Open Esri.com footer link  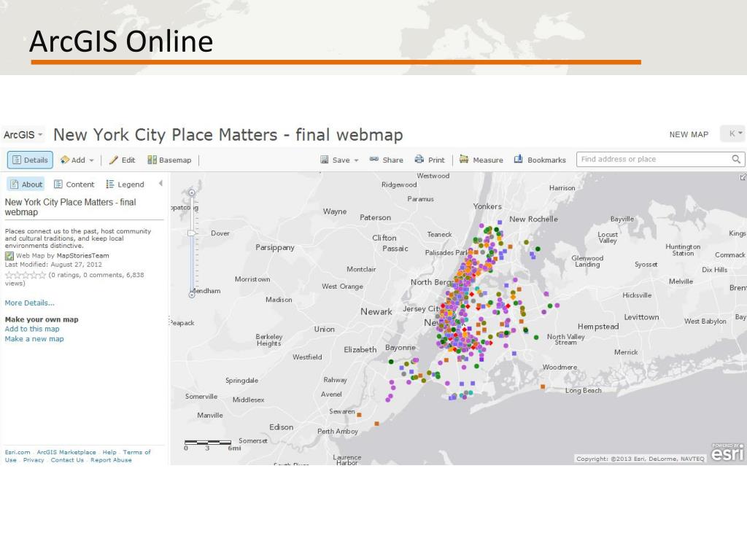(18, 452)
